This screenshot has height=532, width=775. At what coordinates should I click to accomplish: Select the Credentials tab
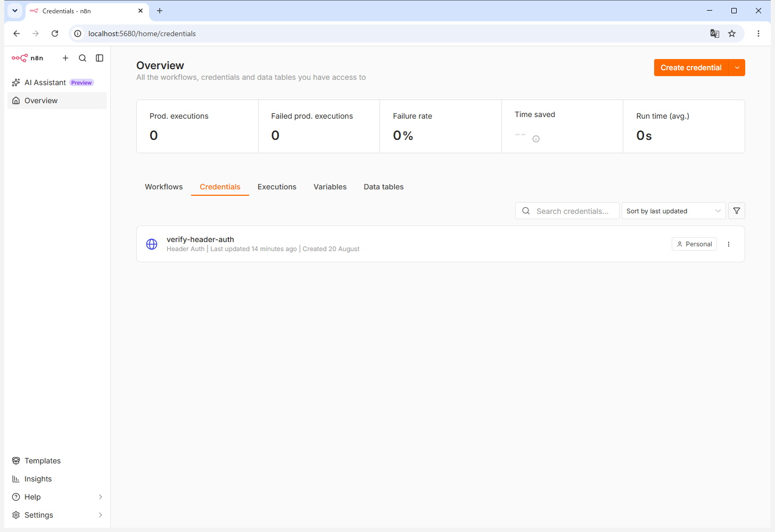coord(220,187)
